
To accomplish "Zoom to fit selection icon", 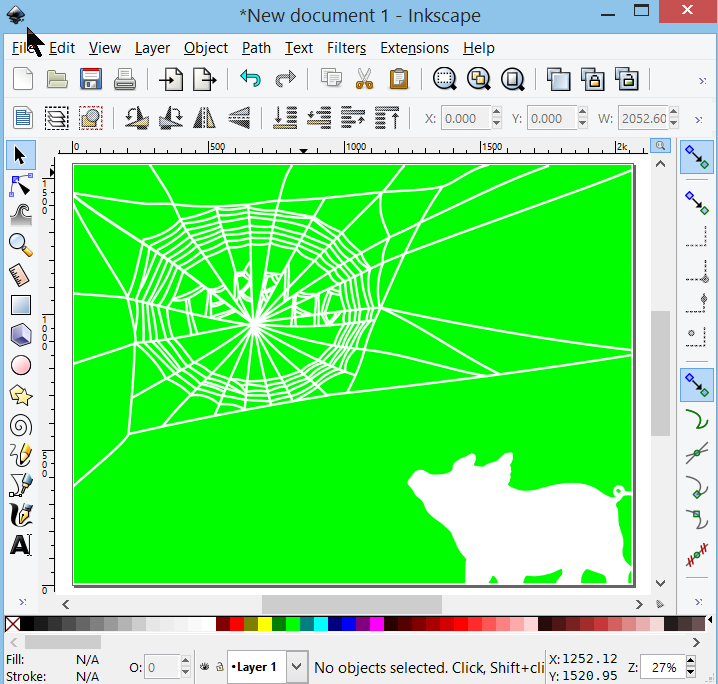I will [x=445, y=79].
